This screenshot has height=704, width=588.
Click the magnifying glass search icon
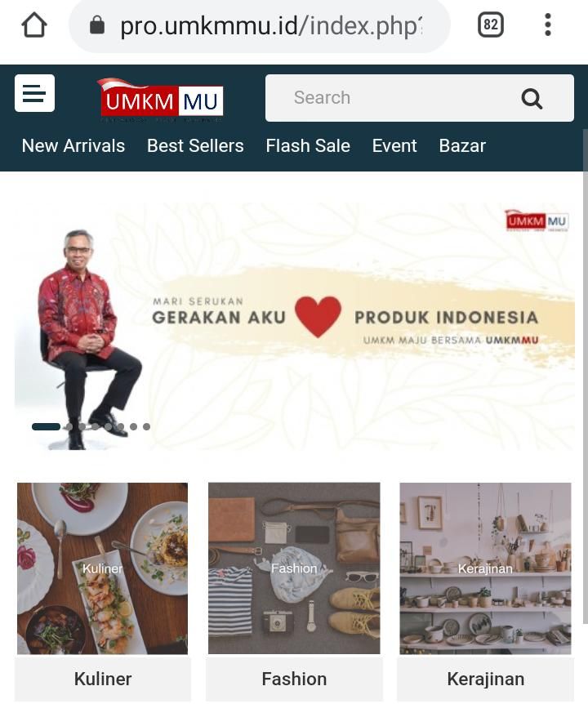[532, 98]
